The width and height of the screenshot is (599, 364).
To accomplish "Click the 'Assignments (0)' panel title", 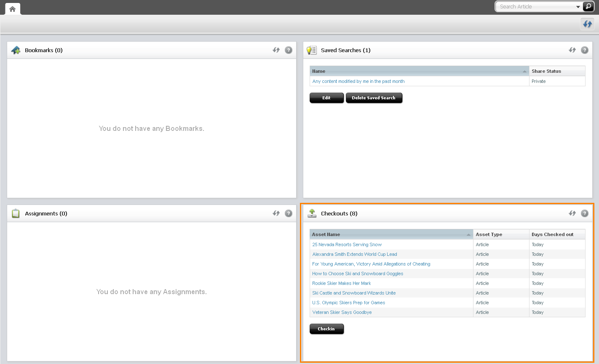I will click(46, 213).
